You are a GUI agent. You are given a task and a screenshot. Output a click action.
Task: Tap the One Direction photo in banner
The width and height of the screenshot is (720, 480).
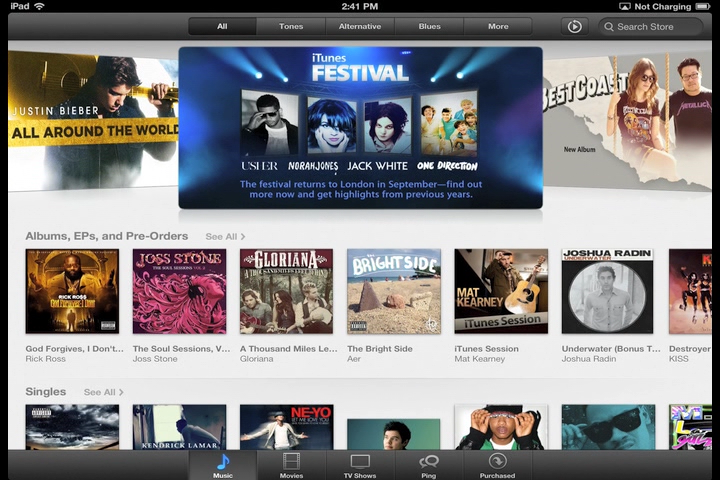coord(449,123)
